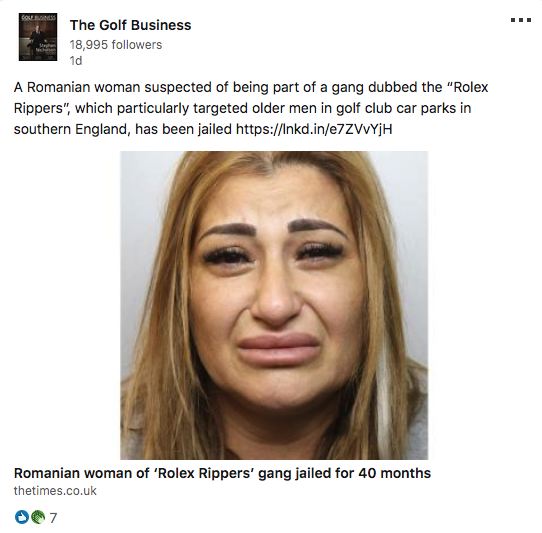This screenshot has height=533, width=542.
Task: Open the article preview photo
Action: tap(274, 305)
